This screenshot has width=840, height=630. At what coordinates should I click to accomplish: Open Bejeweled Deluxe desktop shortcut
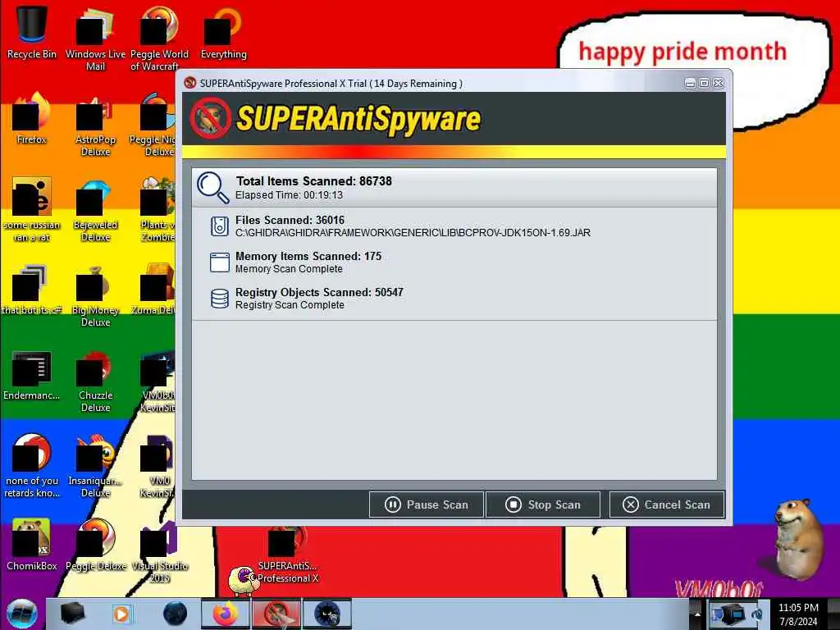(x=95, y=210)
